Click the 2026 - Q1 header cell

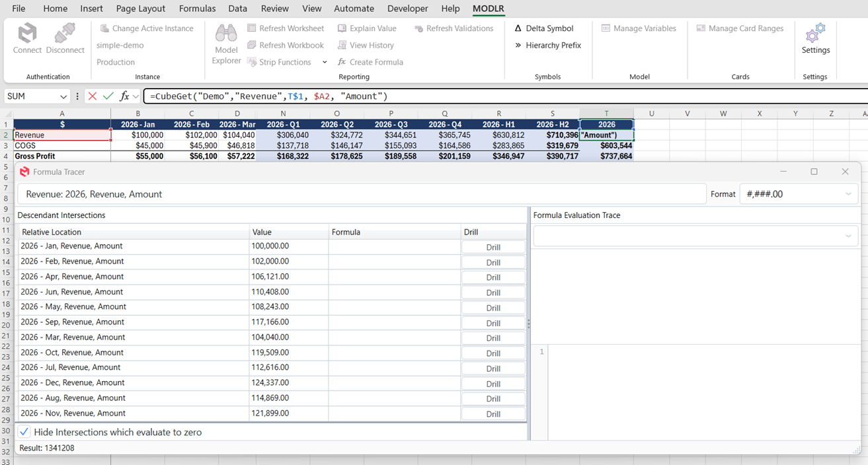(283, 124)
